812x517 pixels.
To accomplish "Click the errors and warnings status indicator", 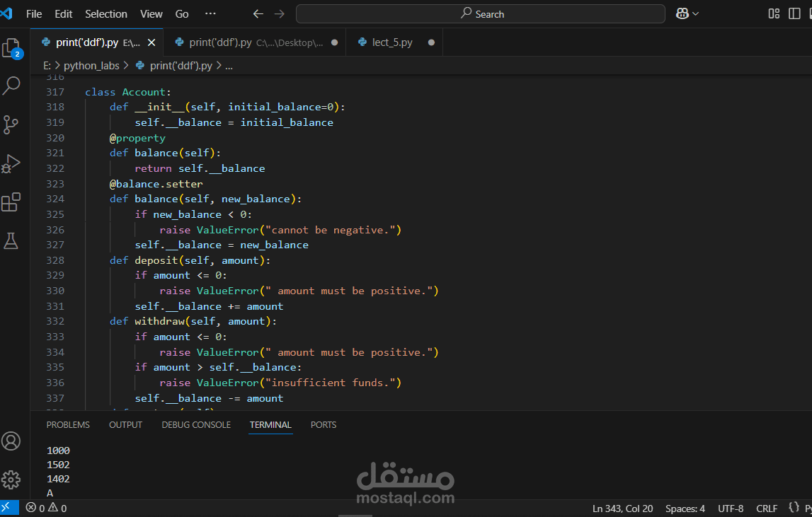I will [x=47, y=509].
